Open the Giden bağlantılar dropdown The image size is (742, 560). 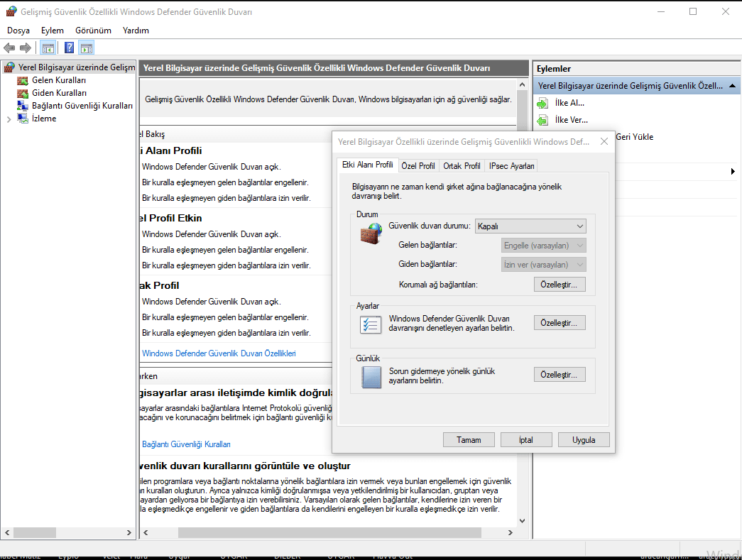(x=544, y=265)
